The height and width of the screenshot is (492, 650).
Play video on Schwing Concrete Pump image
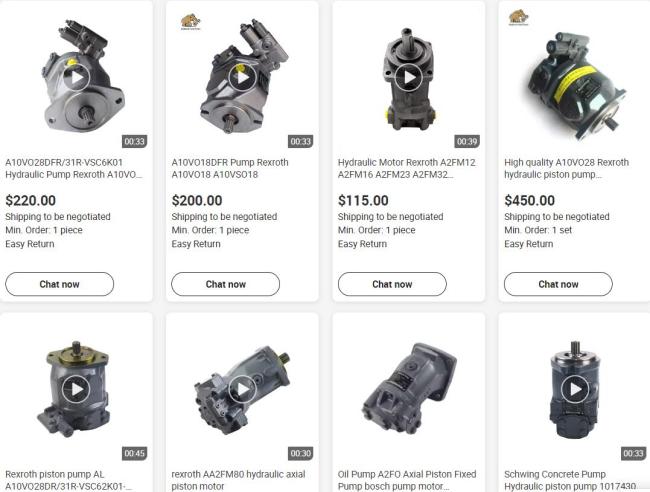point(575,389)
